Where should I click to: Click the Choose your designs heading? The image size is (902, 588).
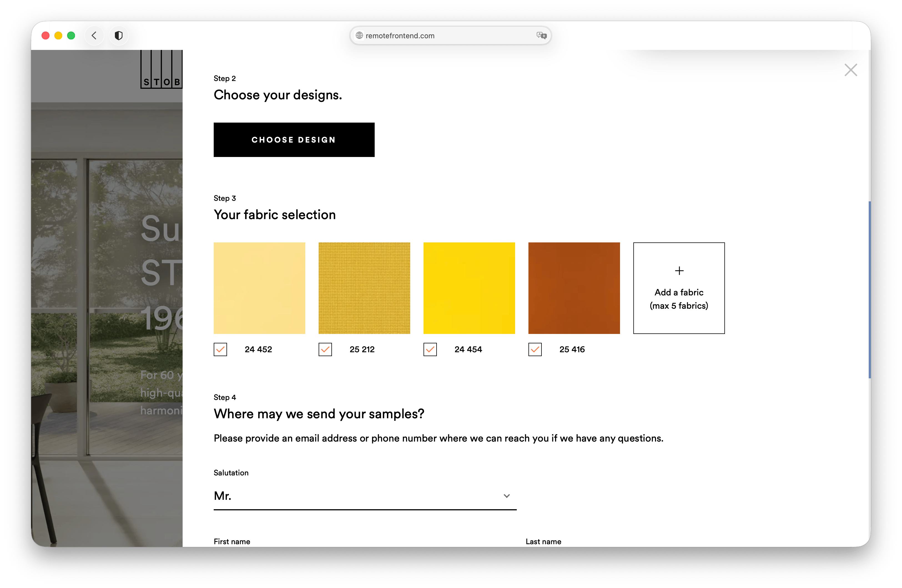(278, 95)
